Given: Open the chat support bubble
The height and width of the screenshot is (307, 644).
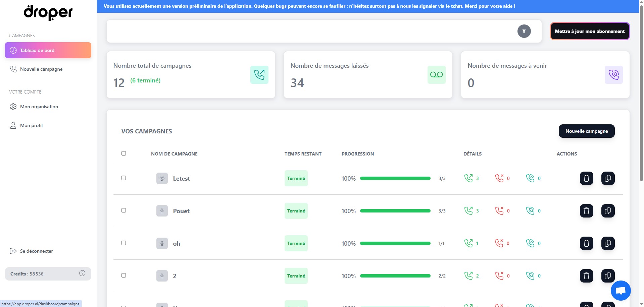Looking at the screenshot, I should tap(621, 290).
